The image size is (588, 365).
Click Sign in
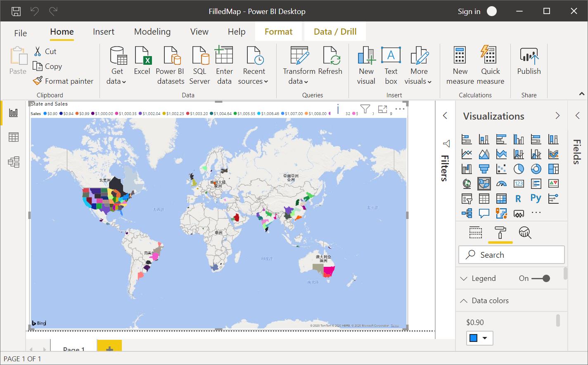pos(469,12)
